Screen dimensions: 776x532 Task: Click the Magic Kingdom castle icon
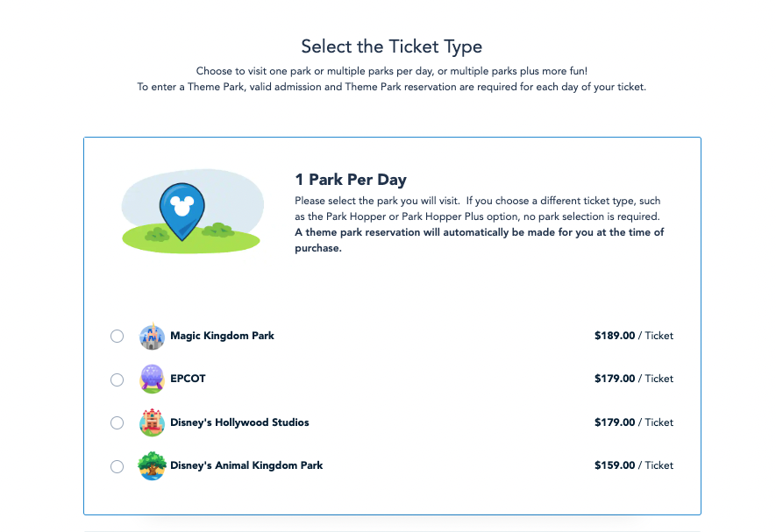(152, 337)
